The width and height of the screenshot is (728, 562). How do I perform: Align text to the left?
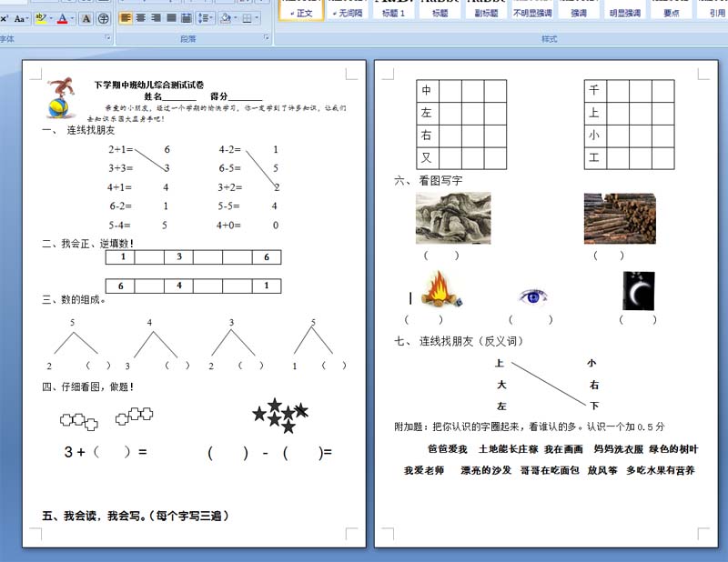tap(126, 18)
